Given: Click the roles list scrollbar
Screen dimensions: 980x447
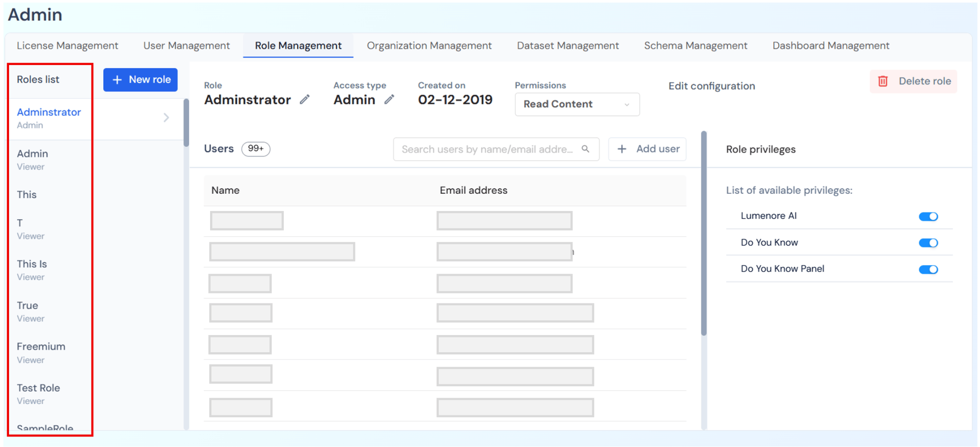Looking at the screenshot, I should (x=186, y=123).
